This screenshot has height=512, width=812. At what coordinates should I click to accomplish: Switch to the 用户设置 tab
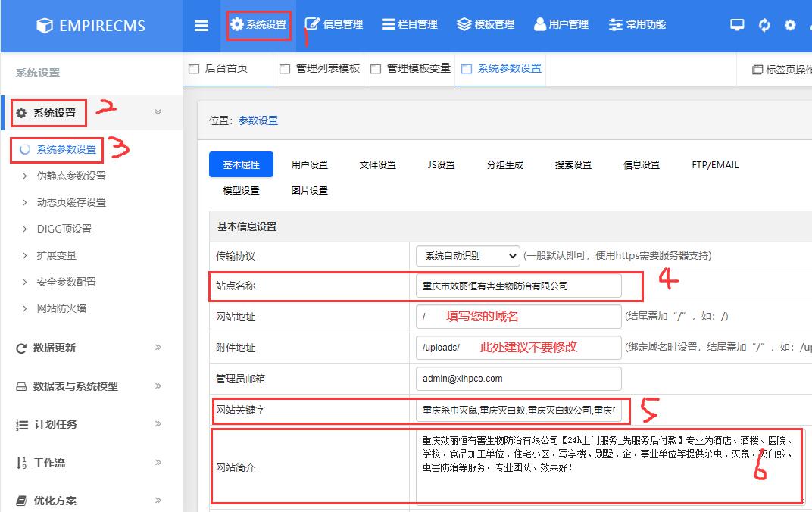[x=310, y=164]
